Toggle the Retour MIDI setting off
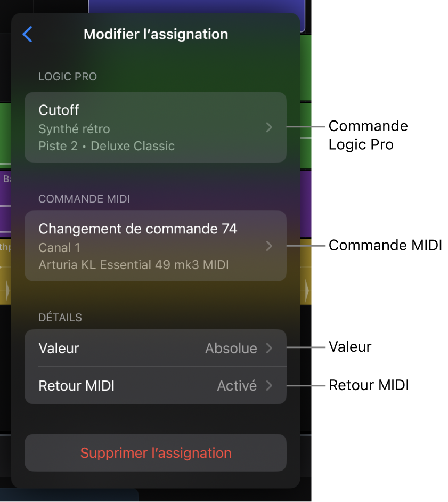Image resolution: width=448 pixels, height=502 pixels. (x=156, y=385)
